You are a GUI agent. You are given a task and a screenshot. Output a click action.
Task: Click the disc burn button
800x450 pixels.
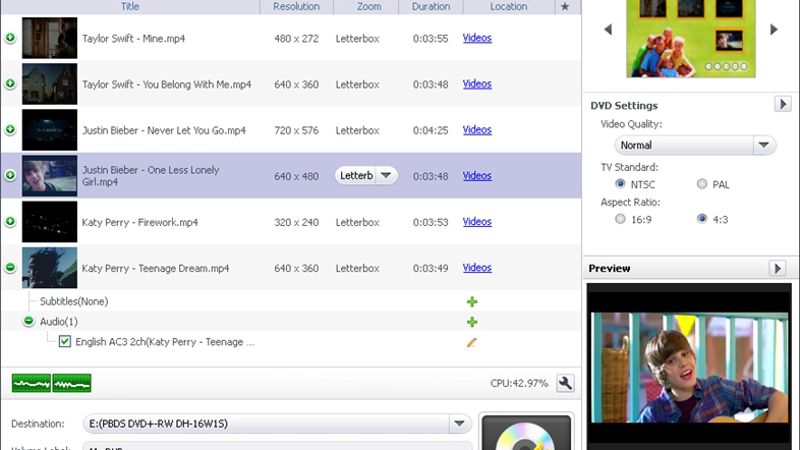527,434
